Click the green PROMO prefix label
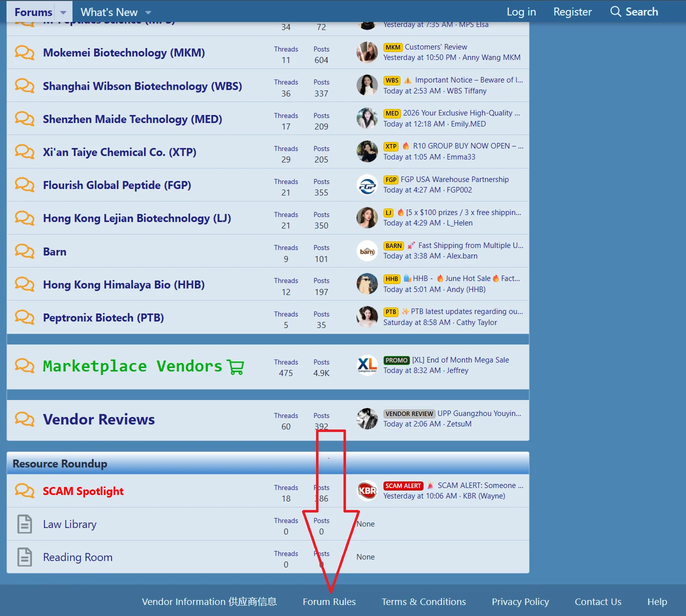686x616 pixels. point(396,360)
